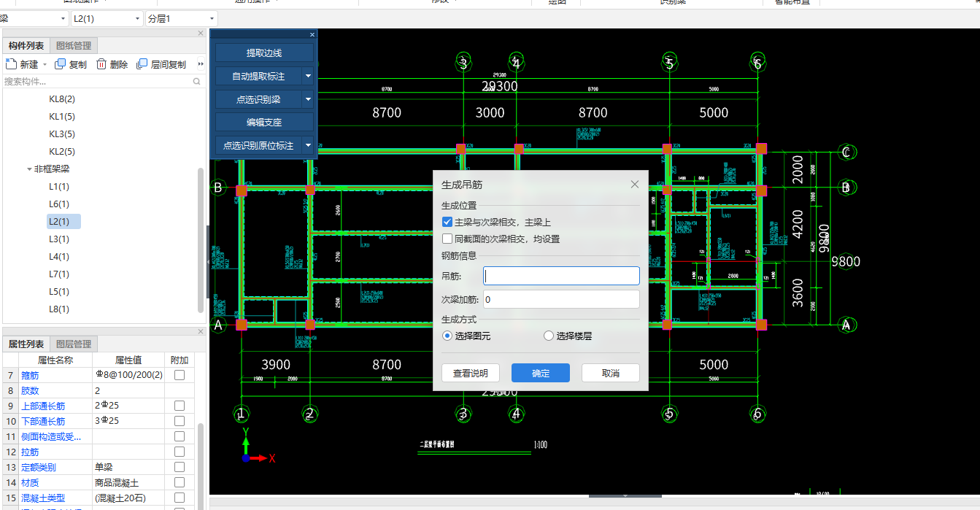Open 点选识别梁 dropdown arrow
This screenshot has height=510, width=980.
point(308,99)
